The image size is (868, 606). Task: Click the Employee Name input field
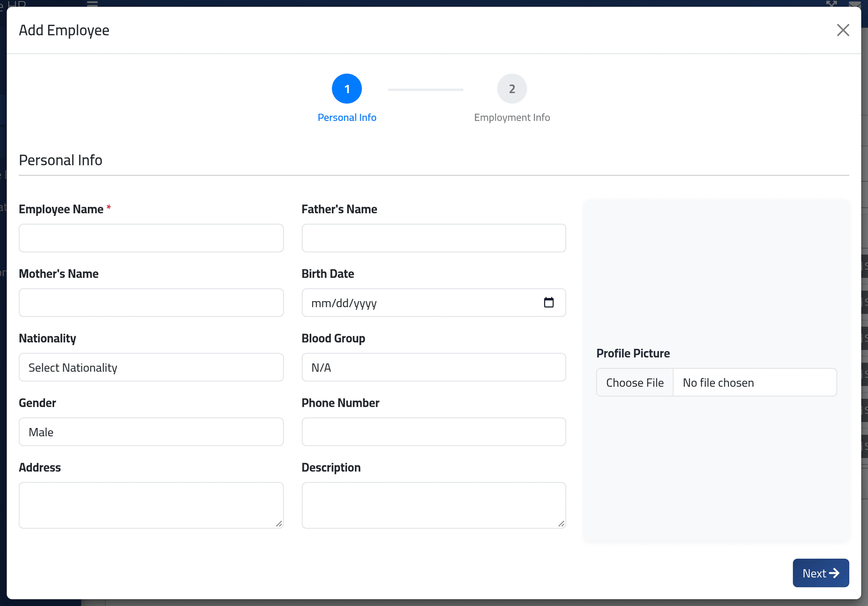click(x=151, y=238)
